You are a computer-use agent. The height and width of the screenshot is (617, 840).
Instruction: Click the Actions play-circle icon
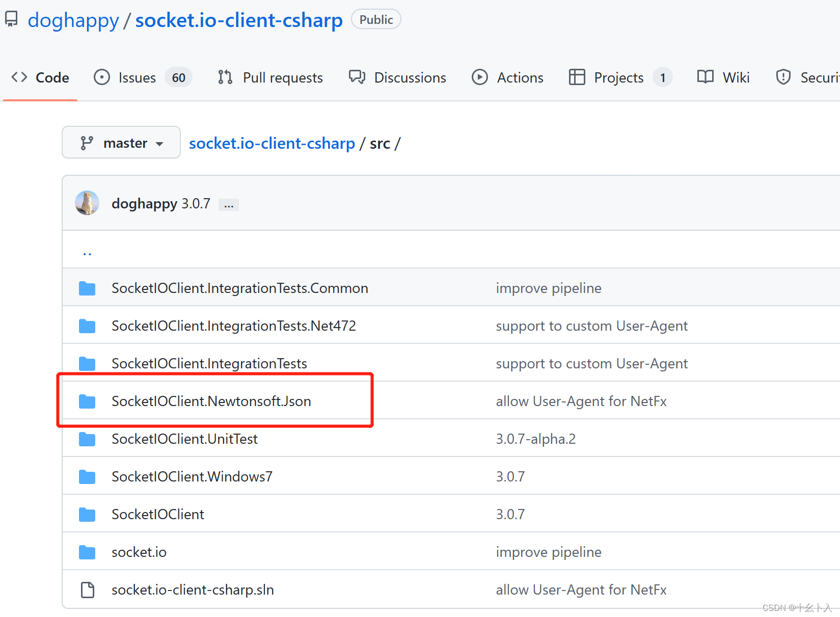pyautogui.click(x=480, y=77)
